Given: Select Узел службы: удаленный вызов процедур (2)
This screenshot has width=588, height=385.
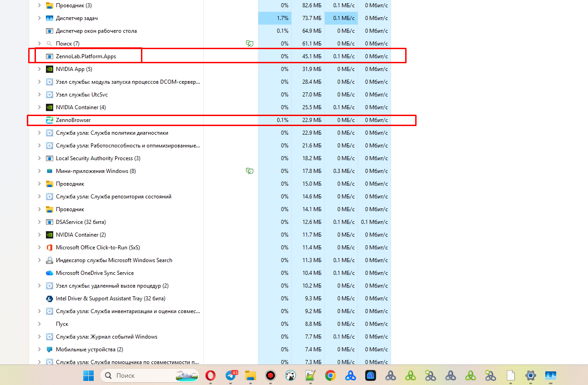Looking at the screenshot, I should (x=210, y=286).
